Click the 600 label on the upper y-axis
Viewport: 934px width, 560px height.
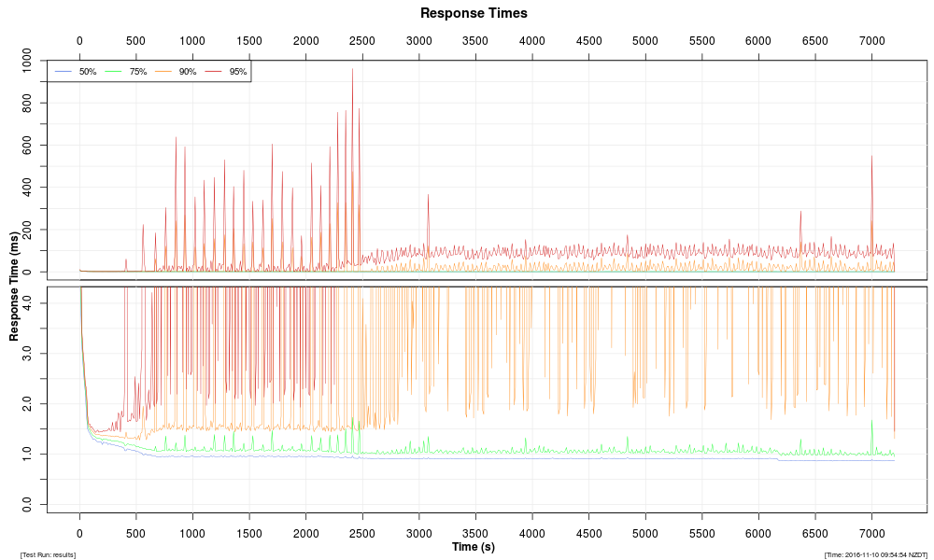click(39, 146)
